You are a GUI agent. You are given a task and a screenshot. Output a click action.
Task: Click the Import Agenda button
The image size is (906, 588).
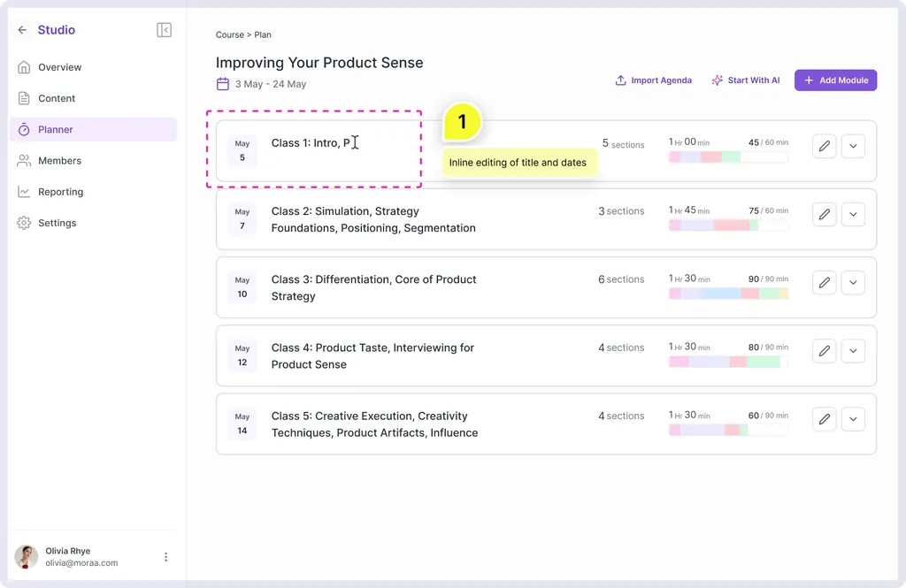[654, 80]
